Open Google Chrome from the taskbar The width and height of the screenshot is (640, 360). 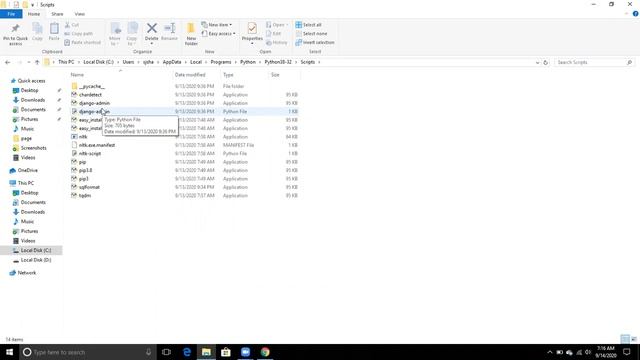[x=265, y=352]
